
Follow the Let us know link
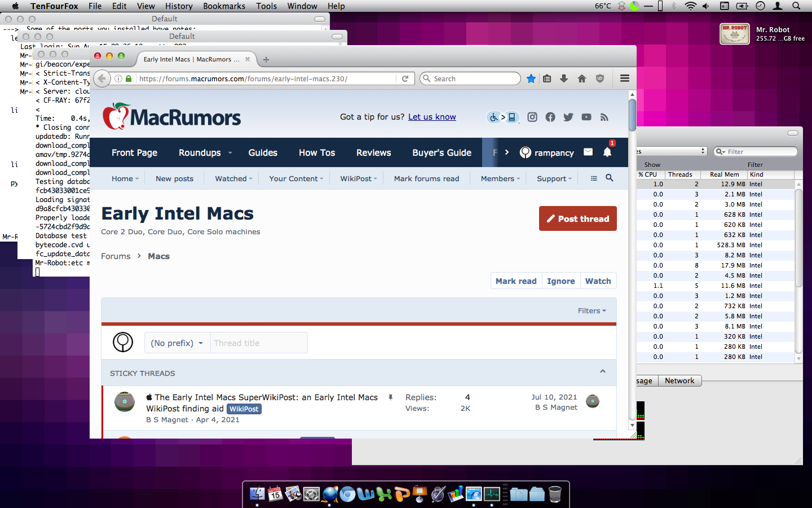(x=432, y=117)
